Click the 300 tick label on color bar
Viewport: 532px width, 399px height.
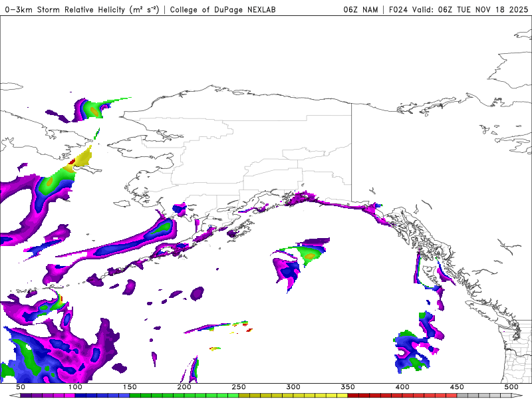tap(293, 387)
